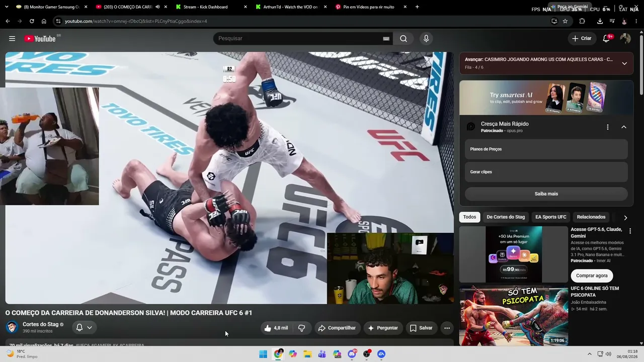Open File Explorer from the taskbar
Screen dimensions: 644x362
pyautogui.click(x=307, y=354)
